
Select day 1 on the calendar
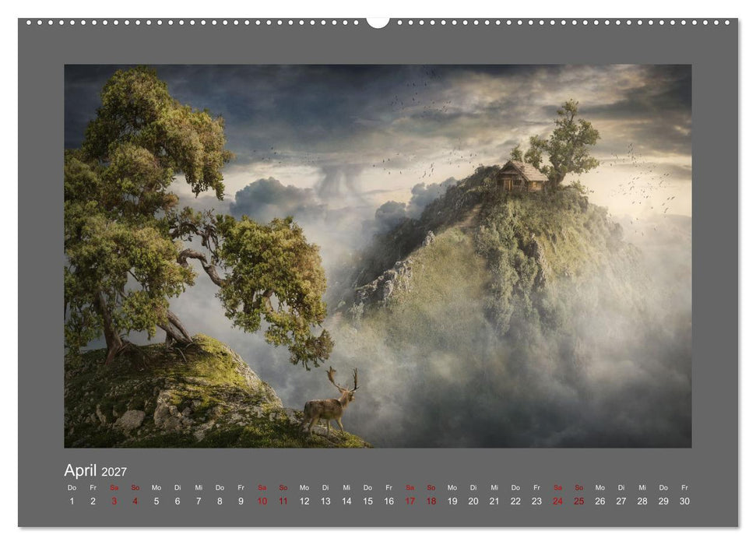coord(72,501)
